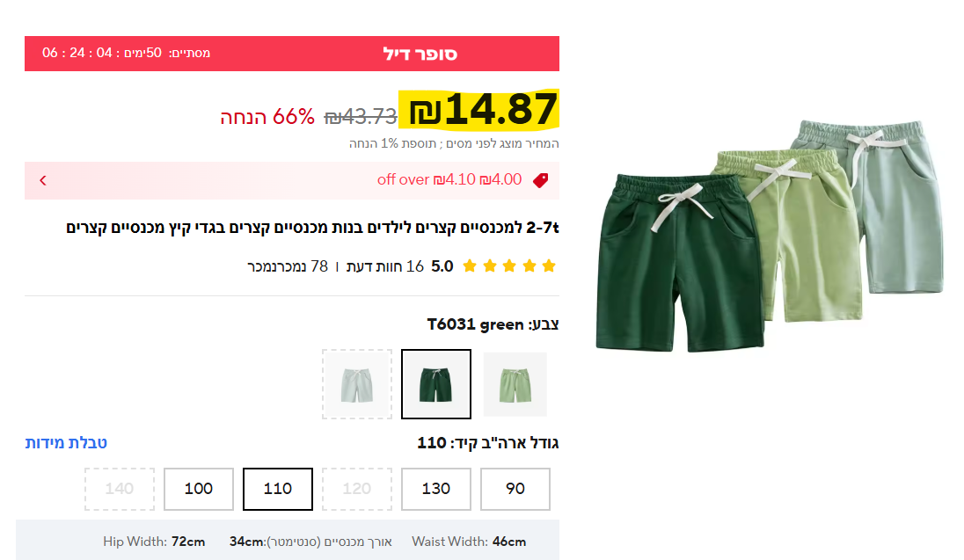Click the highlighted ₪14.87 price
Image resolution: width=964 pixels, height=560 pixels.
(x=479, y=109)
